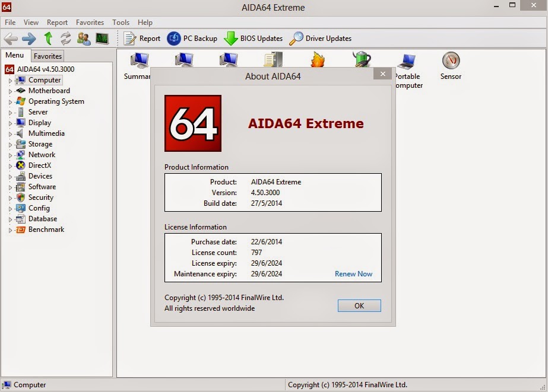This screenshot has width=548, height=392.
Task: Switch to the Menu tab in sidebar
Action: coord(15,55)
